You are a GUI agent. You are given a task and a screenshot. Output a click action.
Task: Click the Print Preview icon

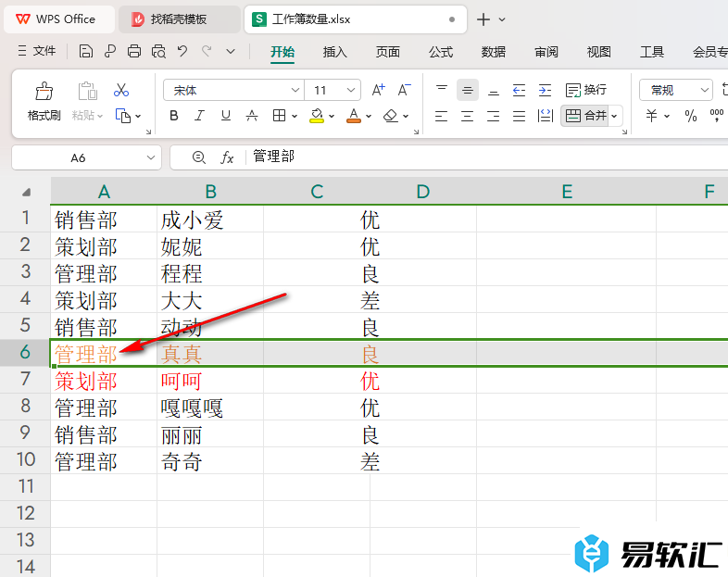[158, 51]
